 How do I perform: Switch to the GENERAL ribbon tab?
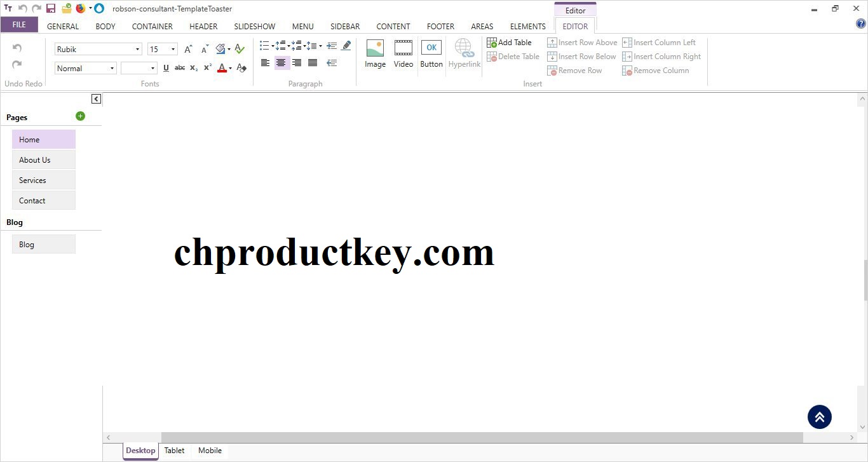click(63, 27)
